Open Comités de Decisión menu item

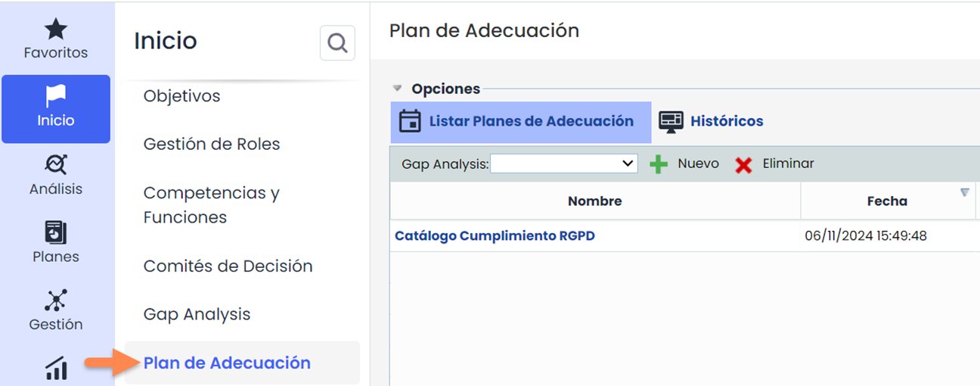point(228,266)
